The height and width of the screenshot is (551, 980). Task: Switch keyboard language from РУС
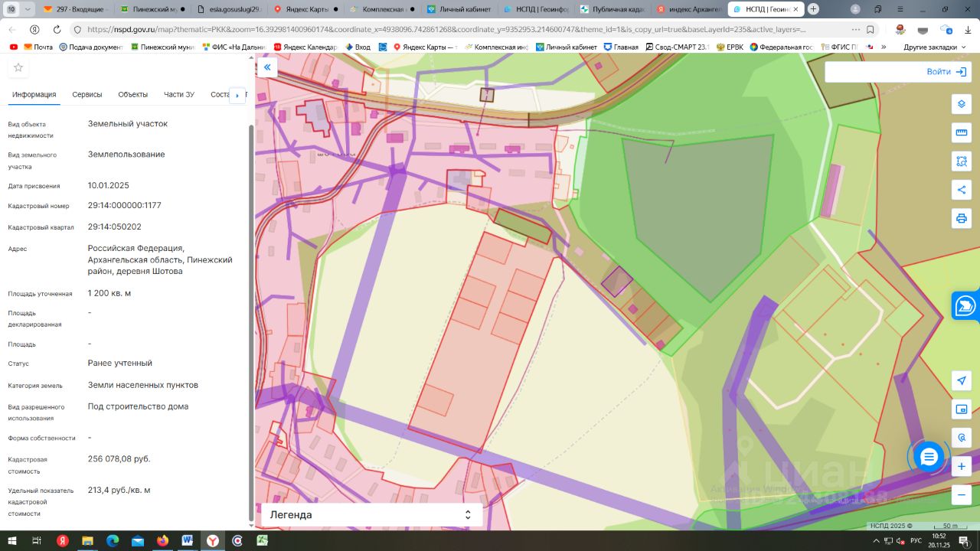coord(916,541)
